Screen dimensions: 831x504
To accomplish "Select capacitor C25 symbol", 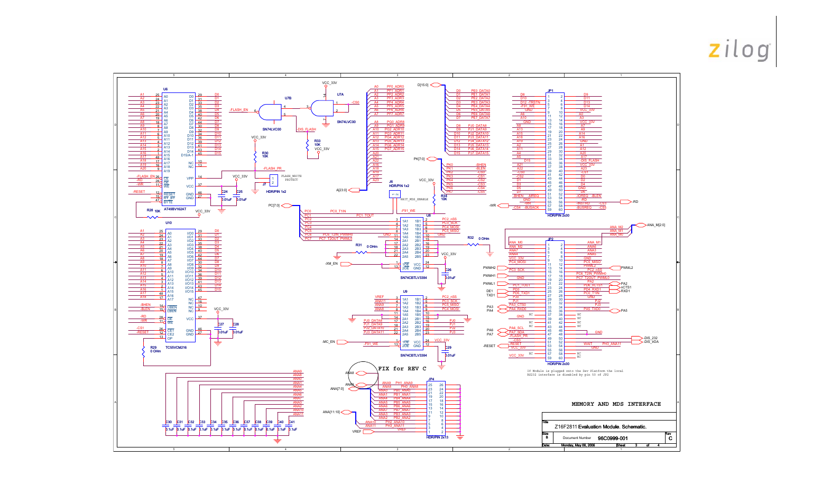I will point(237,196).
